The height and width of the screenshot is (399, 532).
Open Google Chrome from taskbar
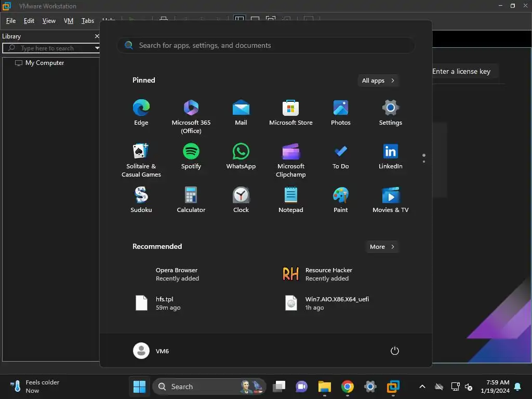tap(348, 387)
